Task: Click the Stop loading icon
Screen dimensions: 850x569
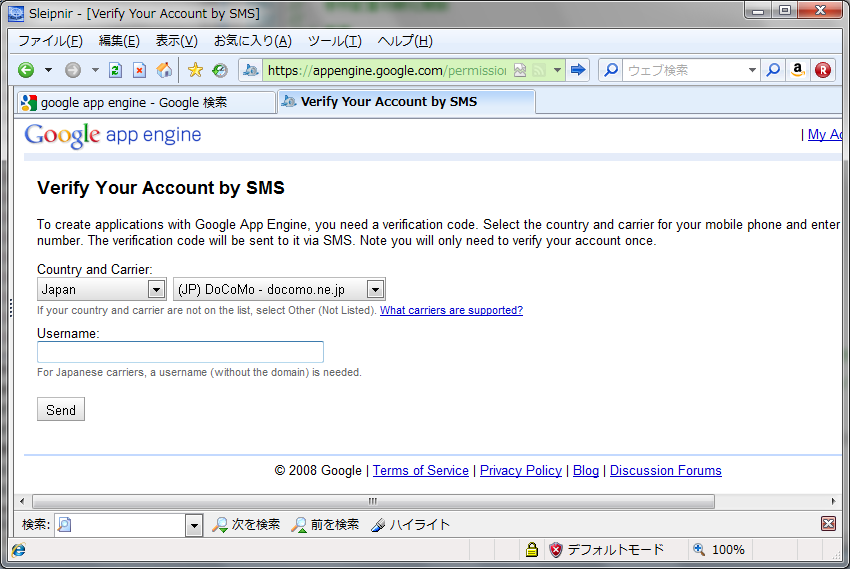Action: pos(139,70)
